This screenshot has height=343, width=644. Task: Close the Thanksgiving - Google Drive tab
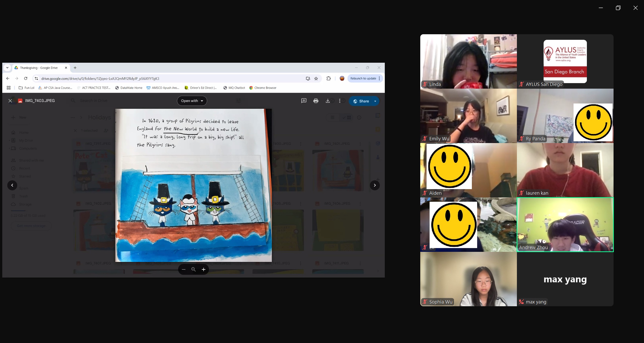pos(66,68)
